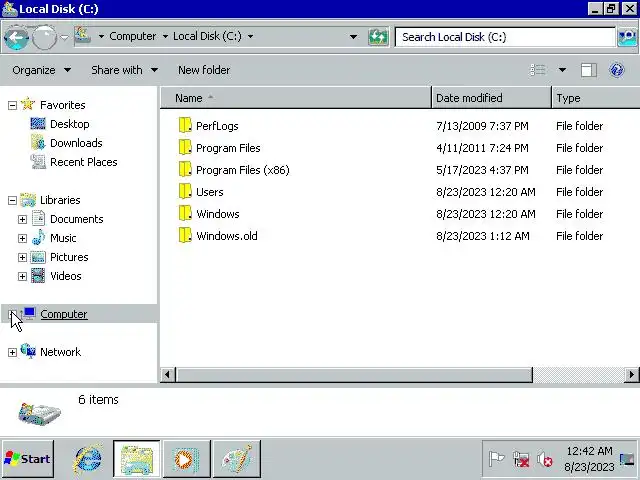
Task: Open Paint from the taskbar
Action: tap(237, 459)
